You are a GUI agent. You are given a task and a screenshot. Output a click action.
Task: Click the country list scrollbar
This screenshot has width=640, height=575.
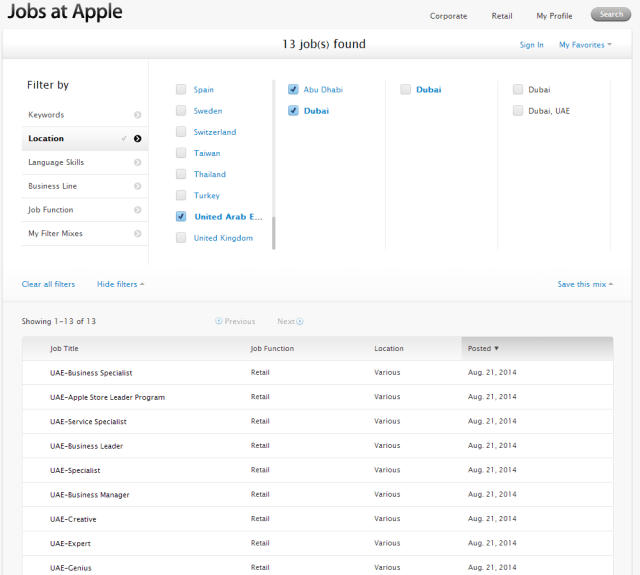pyautogui.click(x=273, y=233)
